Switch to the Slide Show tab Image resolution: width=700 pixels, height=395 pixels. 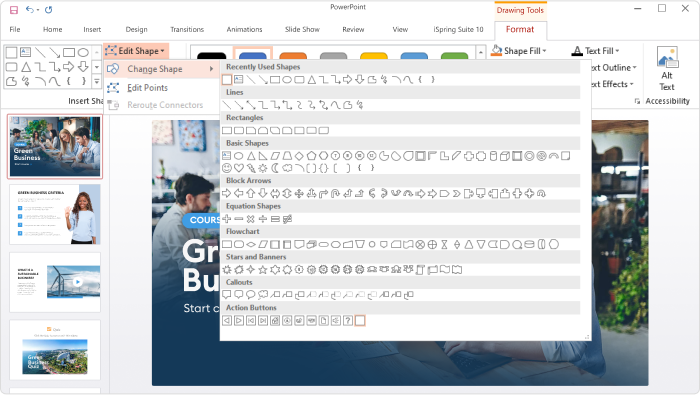pos(302,29)
